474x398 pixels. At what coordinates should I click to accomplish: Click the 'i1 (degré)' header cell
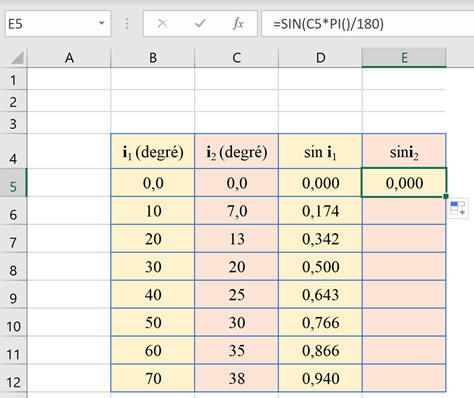[153, 151]
